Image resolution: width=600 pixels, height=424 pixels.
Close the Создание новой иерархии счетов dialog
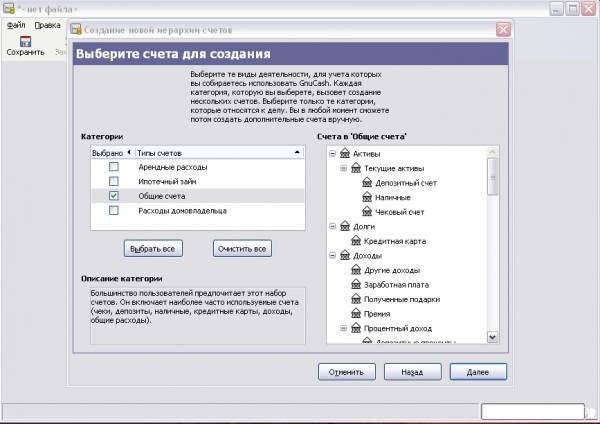[x=503, y=29]
